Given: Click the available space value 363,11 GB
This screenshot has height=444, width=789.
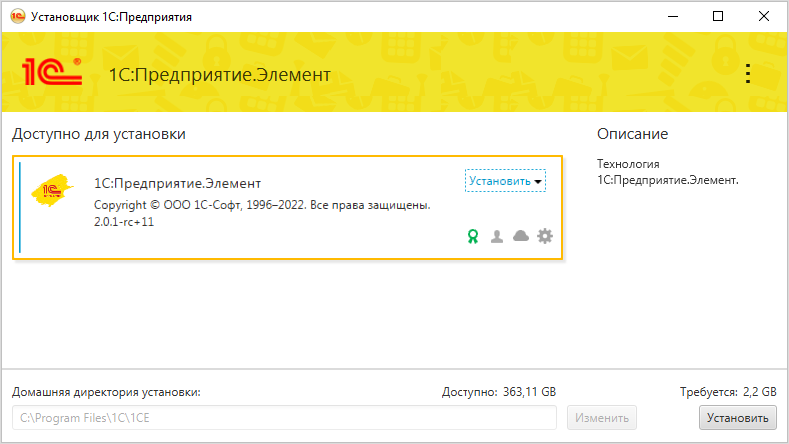Looking at the screenshot, I should pos(529,392).
